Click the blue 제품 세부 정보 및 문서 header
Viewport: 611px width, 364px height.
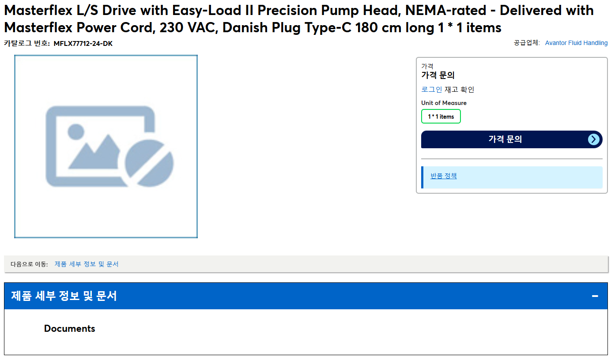click(x=306, y=296)
